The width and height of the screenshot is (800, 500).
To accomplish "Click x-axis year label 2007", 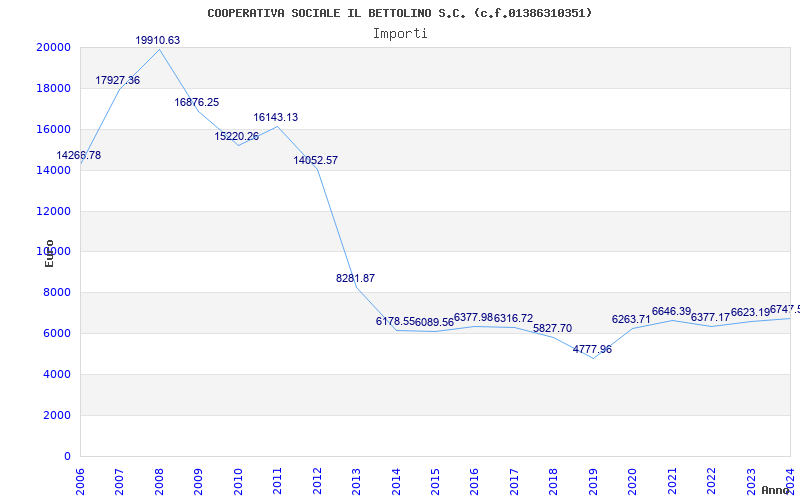I will click(x=119, y=482).
